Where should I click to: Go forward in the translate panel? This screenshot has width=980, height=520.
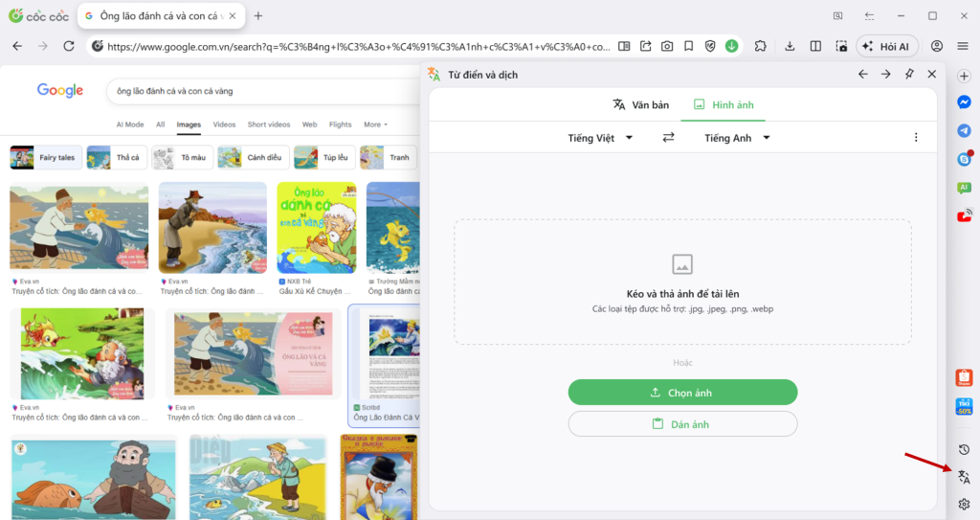pos(885,75)
